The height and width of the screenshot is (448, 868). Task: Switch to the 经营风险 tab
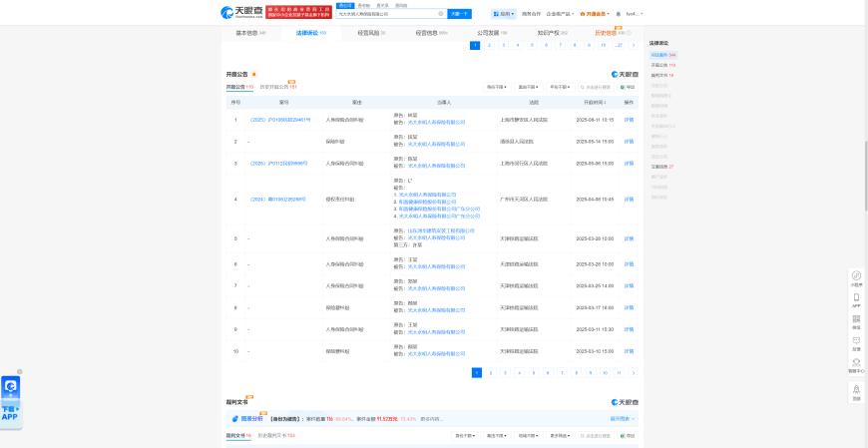tap(371, 33)
